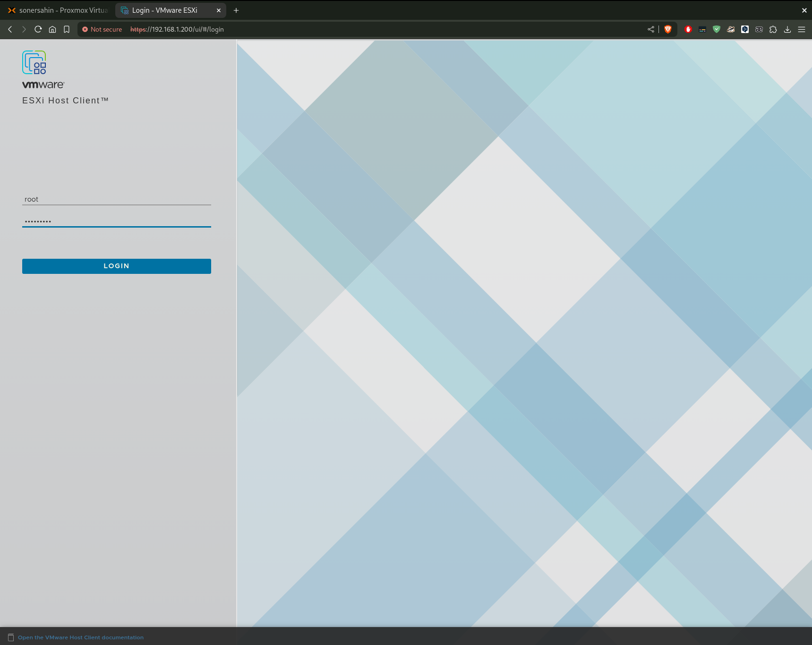This screenshot has width=812, height=645.
Task: Click the password input field
Action: pos(116,221)
